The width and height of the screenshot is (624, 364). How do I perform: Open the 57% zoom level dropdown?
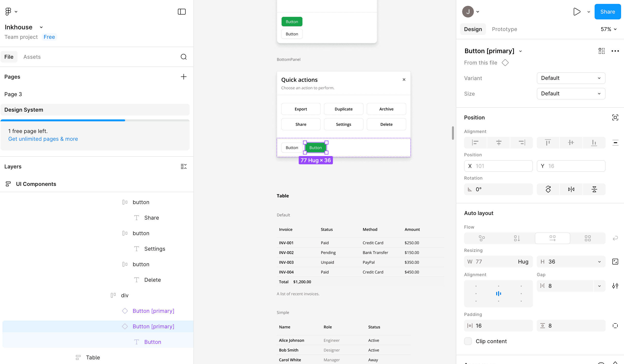(608, 29)
